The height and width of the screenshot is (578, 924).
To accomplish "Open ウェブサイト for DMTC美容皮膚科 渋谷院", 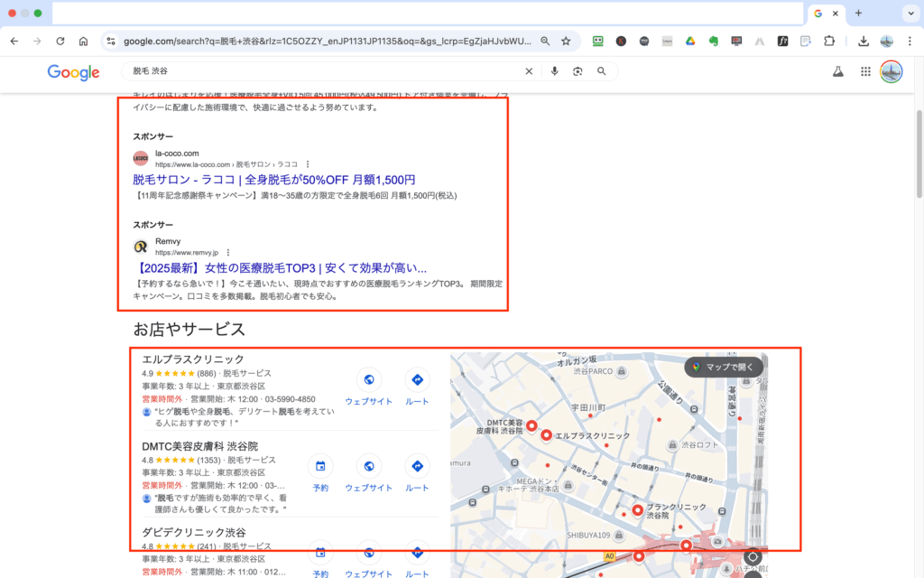I will click(x=368, y=474).
